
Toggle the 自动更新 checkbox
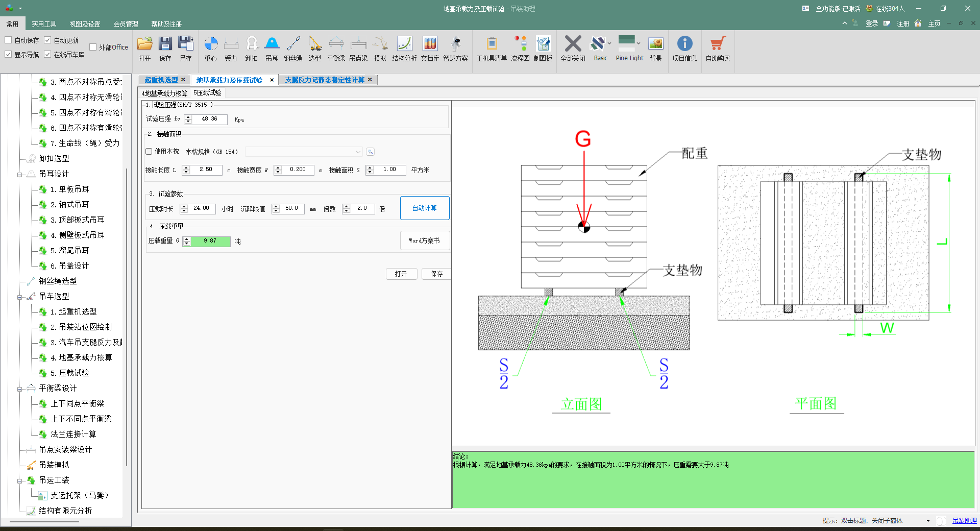click(x=47, y=40)
